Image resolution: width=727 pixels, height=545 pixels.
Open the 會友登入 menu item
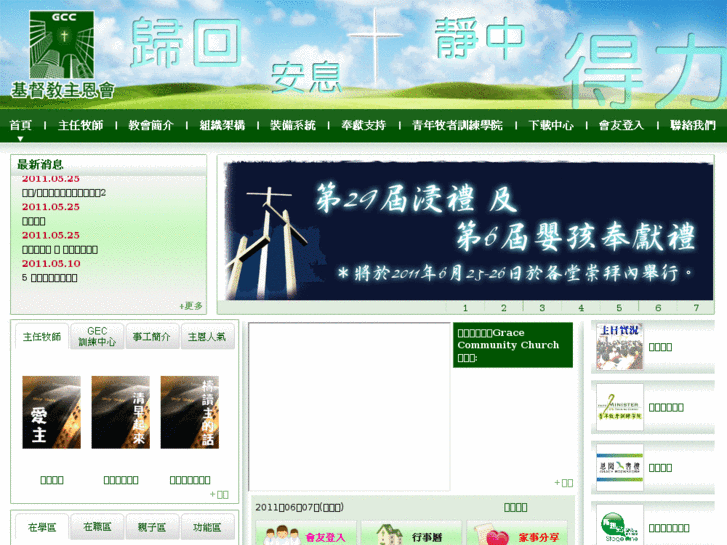[x=621, y=125]
